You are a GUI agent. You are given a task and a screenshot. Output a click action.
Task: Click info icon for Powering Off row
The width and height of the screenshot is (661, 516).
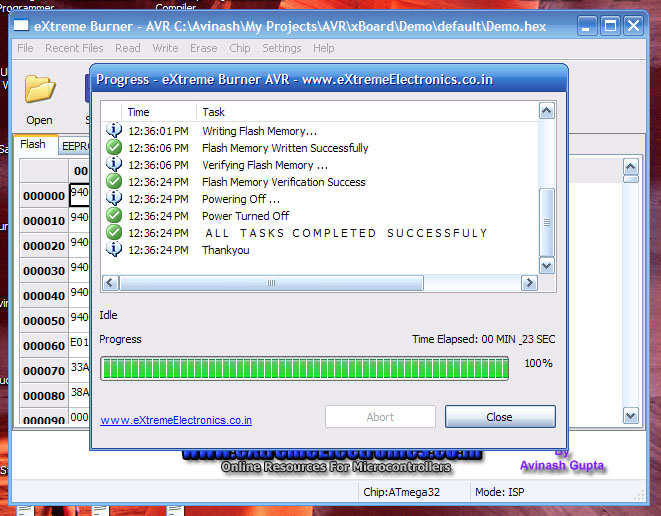pos(114,198)
